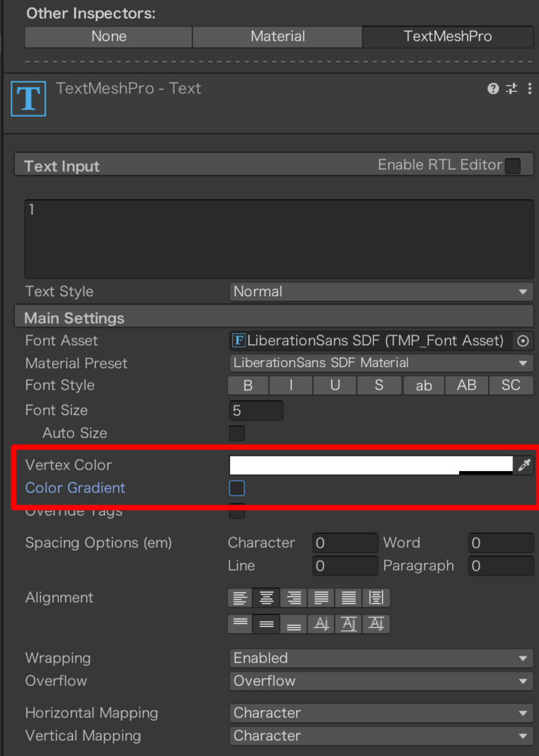
Task: Apply bold font style
Action: pos(247,385)
